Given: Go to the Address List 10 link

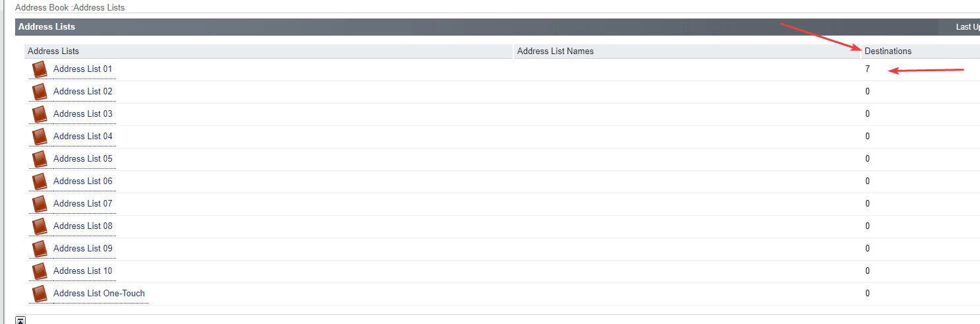Looking at the screenshot, I should [x=82, y=271].
